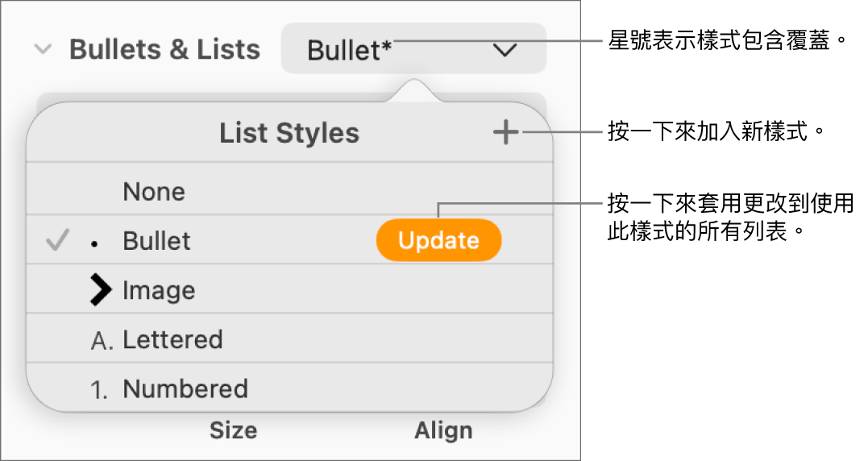Apply the Numbered list style
Screen dimensions: 868x461
(185, 390)
